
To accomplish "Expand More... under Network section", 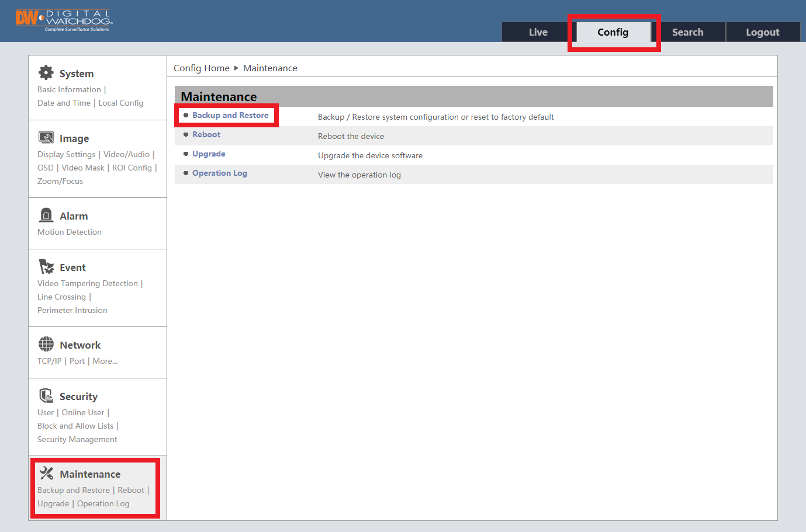I will (x=105, y=361).
